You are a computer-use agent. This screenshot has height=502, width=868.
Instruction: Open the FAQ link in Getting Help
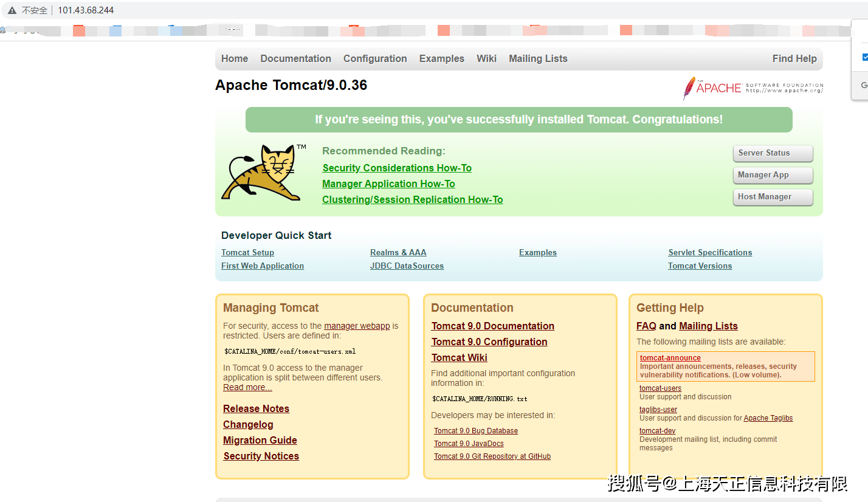646,326
